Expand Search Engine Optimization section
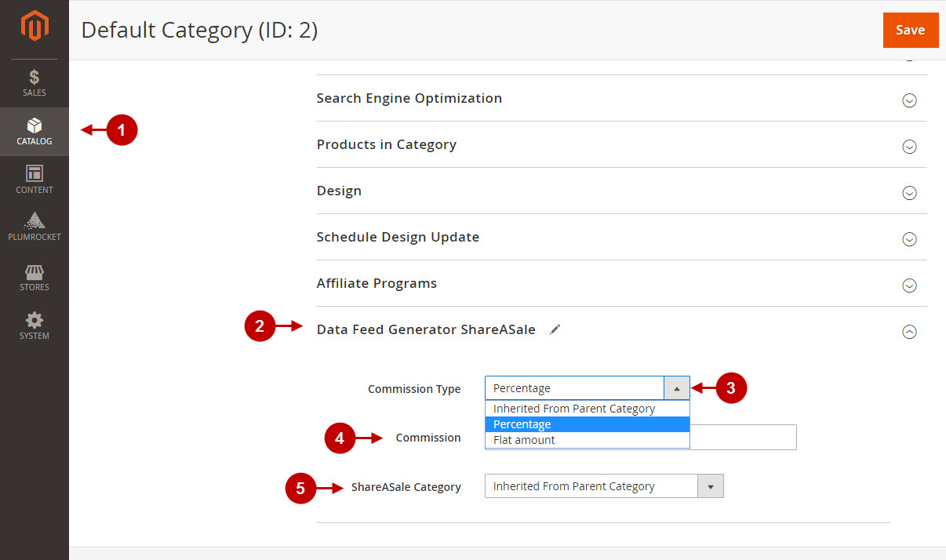The width and height of the screenshot is (946, 560). [909, 100]
